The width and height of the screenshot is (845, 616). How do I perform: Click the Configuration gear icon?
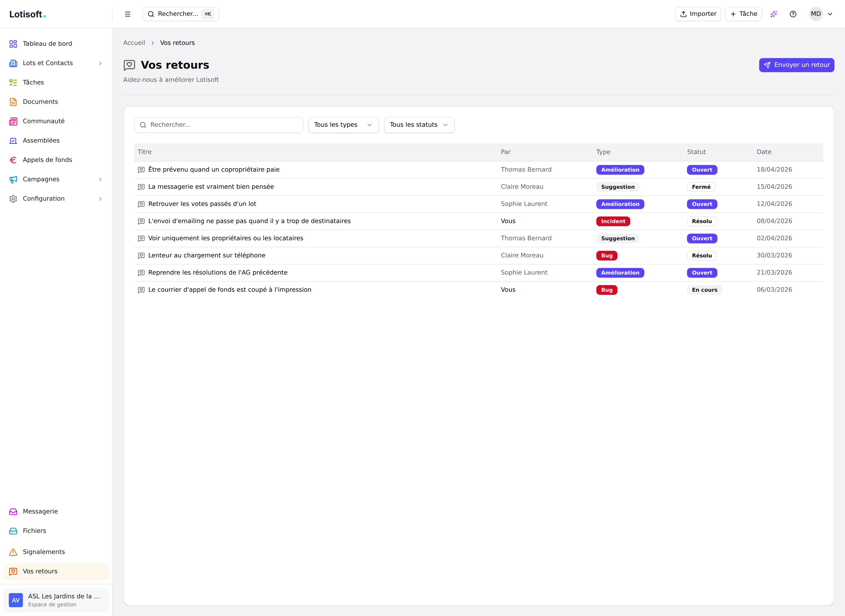pyautogui.click(x=13, y=199)
